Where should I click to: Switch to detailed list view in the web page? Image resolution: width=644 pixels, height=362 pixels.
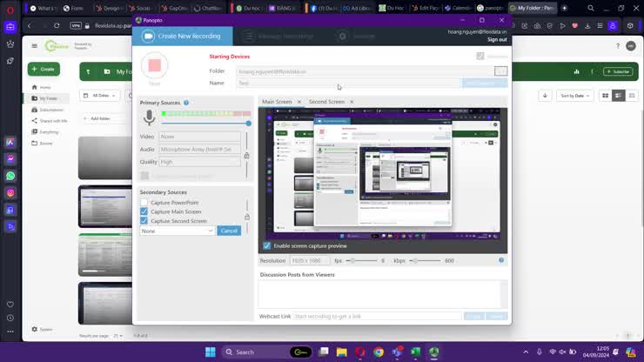pyautogui.click(x=618, y=96)
